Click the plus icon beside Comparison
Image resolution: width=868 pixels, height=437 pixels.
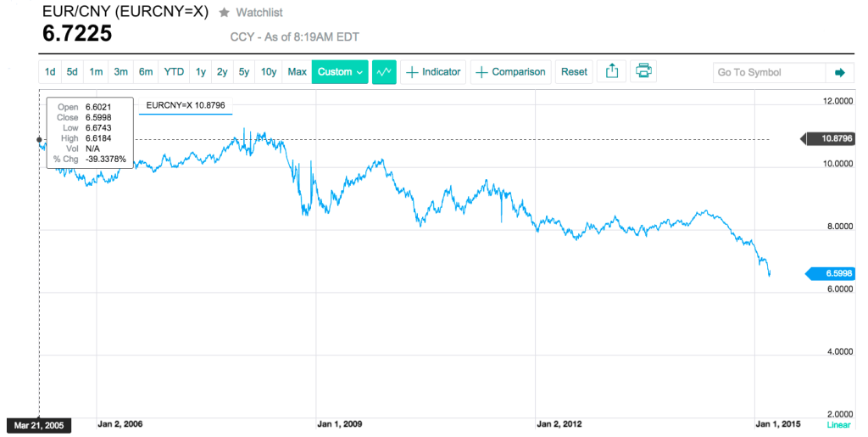481,72
